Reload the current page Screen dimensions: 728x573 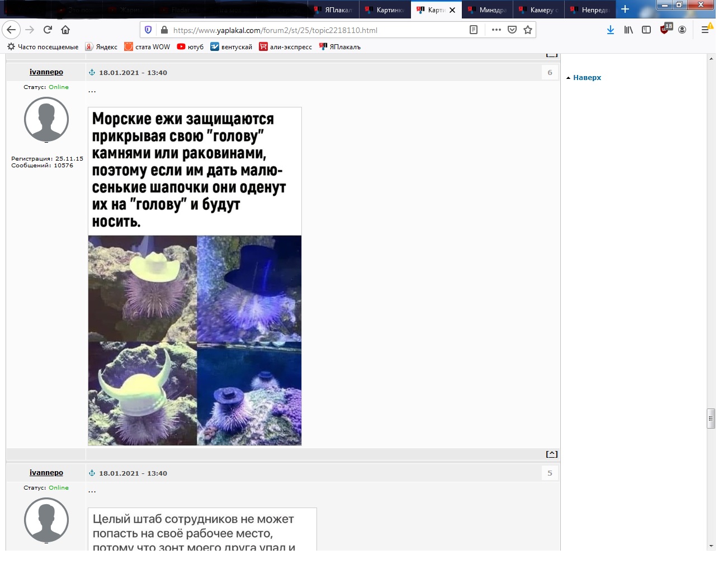coord(48,30)
